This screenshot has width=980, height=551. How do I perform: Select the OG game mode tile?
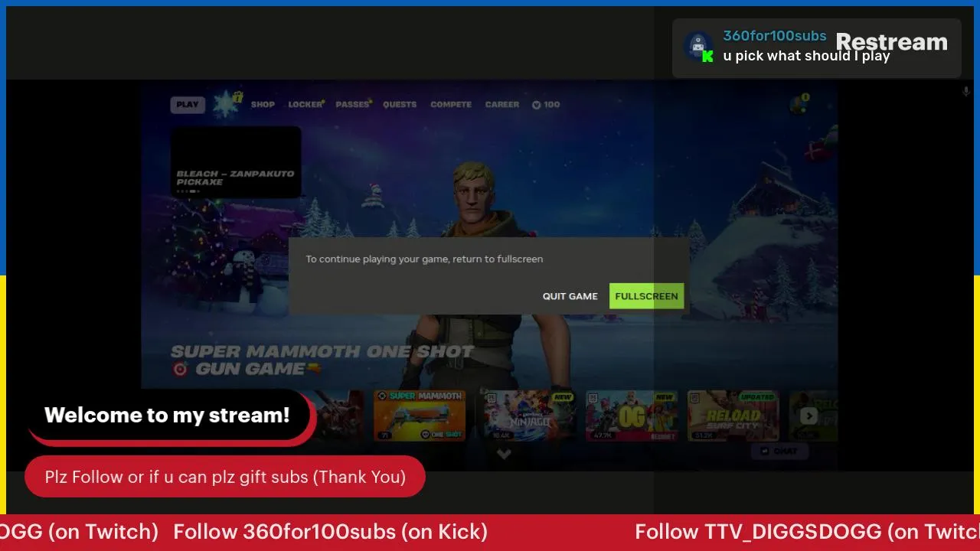pos(632,416)
